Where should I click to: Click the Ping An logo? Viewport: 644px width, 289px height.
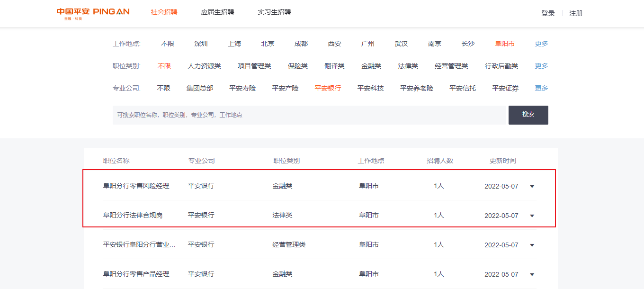[93, 13]
